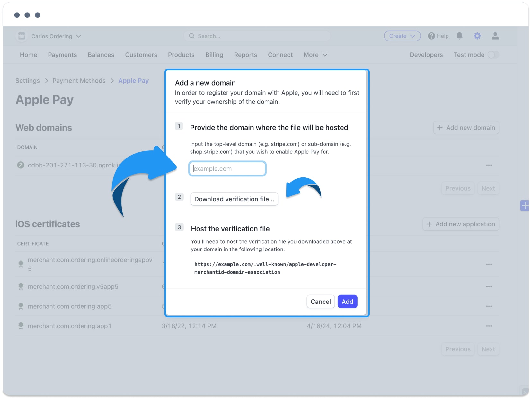The height and width of the screenshot is (398, 532).
Task: Open the notifications bell
Action: tap(459, 36)
